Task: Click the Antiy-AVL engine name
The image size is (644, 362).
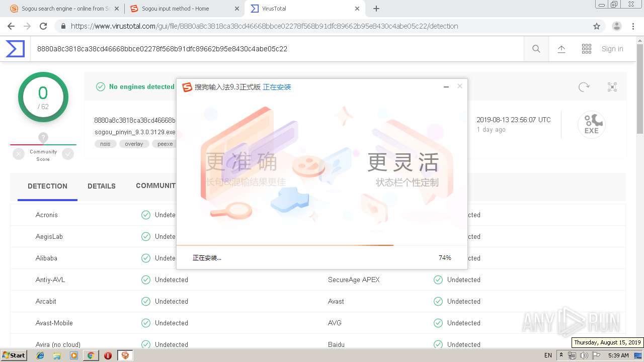Action: [50, 280]
